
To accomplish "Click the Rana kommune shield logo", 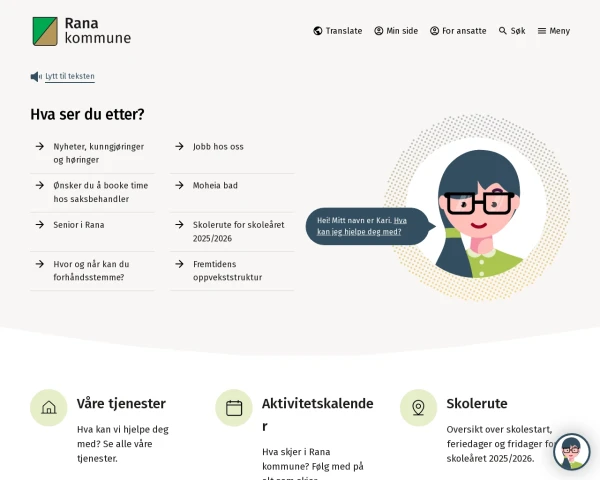I will coord(45,31).
